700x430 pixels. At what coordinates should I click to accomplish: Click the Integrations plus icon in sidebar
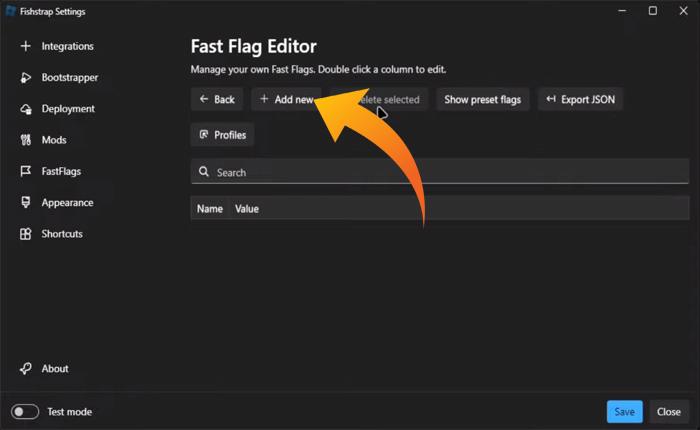coord(25,46)
